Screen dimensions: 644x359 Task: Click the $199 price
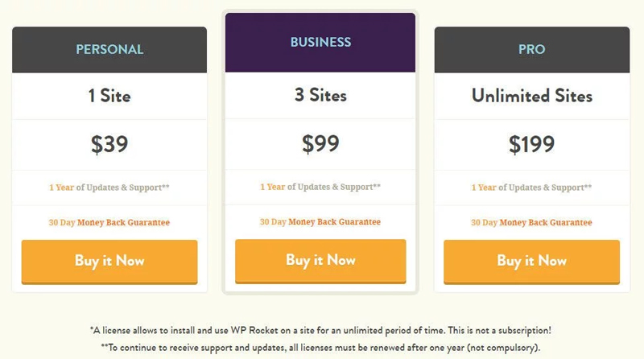(x=531, y=144)
